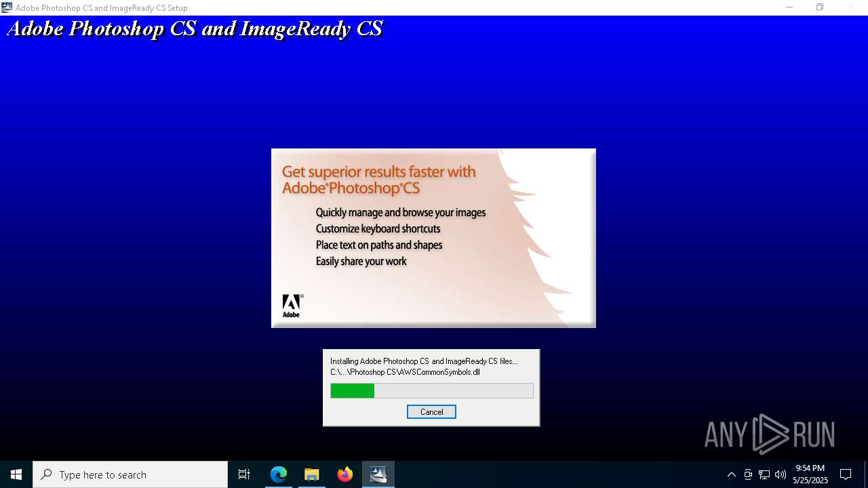Launch Microsoft Edge from the taskbar
The height and width of the screenshot is (488, 868).
(279, 474)
